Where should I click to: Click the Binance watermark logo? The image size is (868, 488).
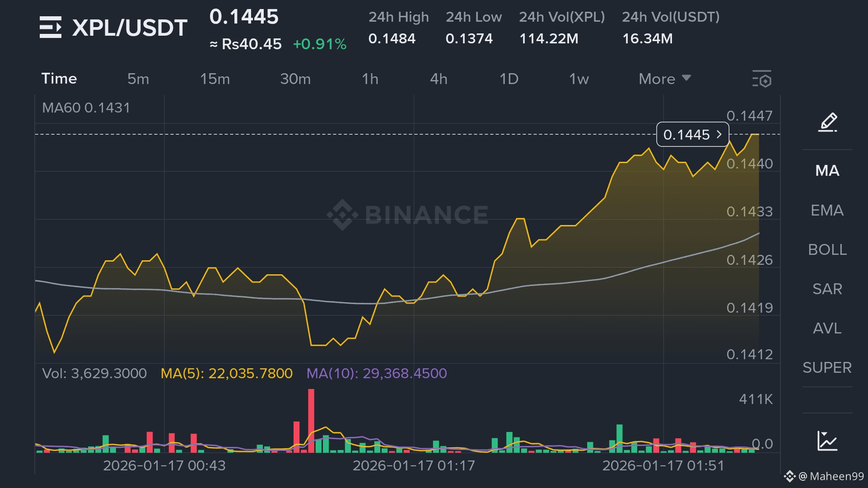pyautogui.click(x=342, y=215)
